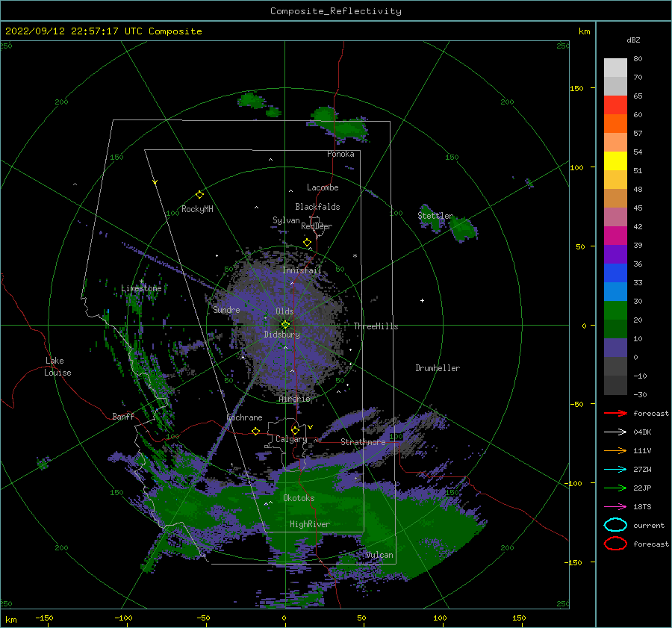Click the white plus marker northwest of Drumheller

(x=422, y=300)
